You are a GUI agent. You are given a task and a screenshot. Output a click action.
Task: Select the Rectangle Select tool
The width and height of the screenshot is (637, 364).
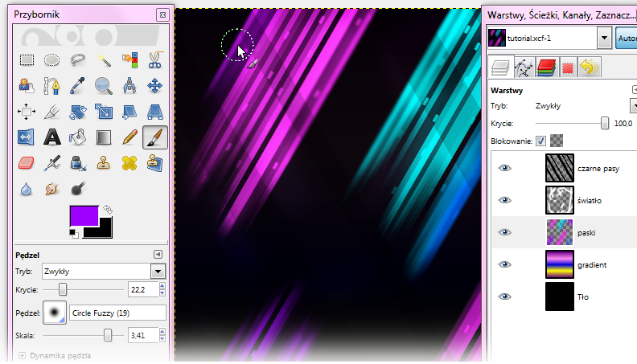coord(27,59)
